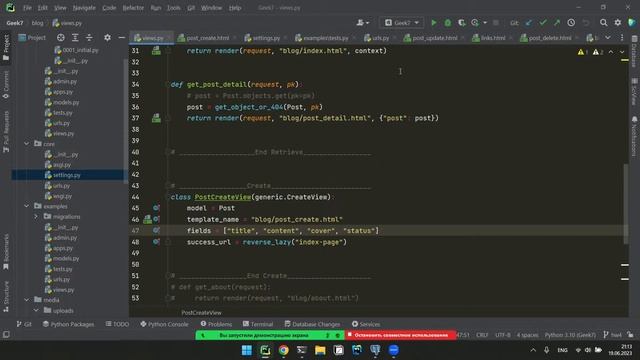
Task: Click the red stop screen sharing button
Action: coord(400,335)
